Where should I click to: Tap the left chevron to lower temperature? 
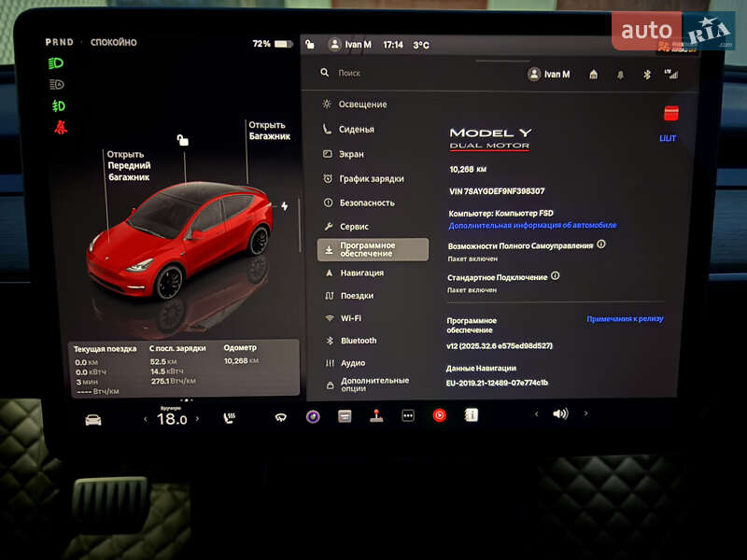(146, 421)
